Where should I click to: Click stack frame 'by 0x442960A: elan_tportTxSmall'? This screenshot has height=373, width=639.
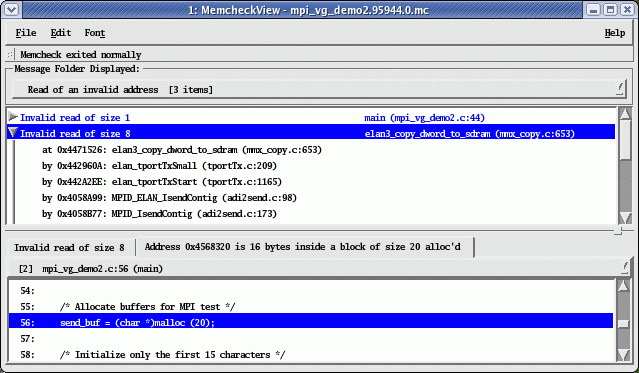click(x=159, y=166)
